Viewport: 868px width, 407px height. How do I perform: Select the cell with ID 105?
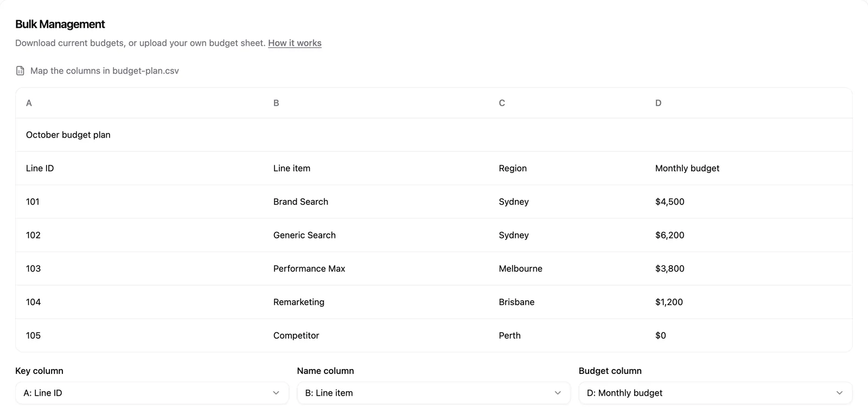coord(139,335)
